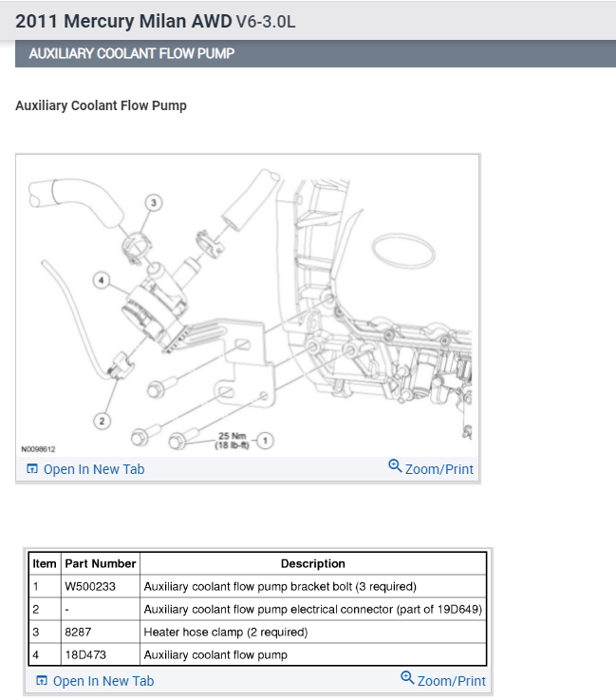The width and height of the screenshot is (616, 700).
Task: Click the Auxiliary Coolant Flow Pump subheading
Action: [101, 105]
